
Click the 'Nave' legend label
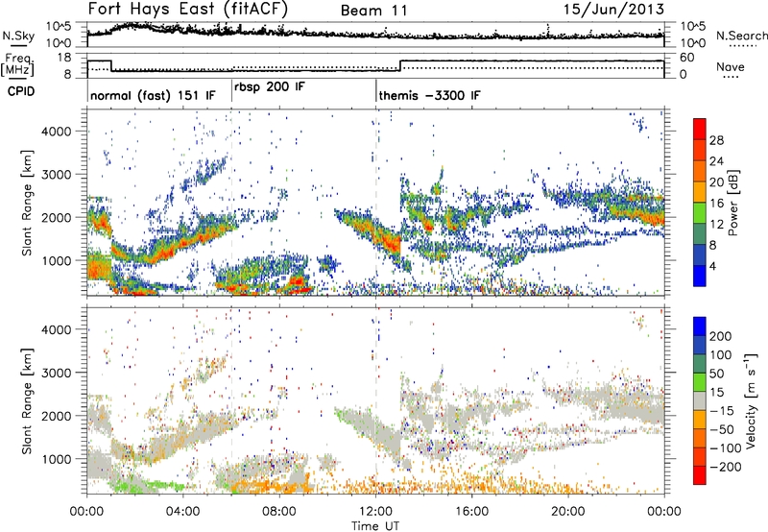pyautogui.click(x=731, y=66)
